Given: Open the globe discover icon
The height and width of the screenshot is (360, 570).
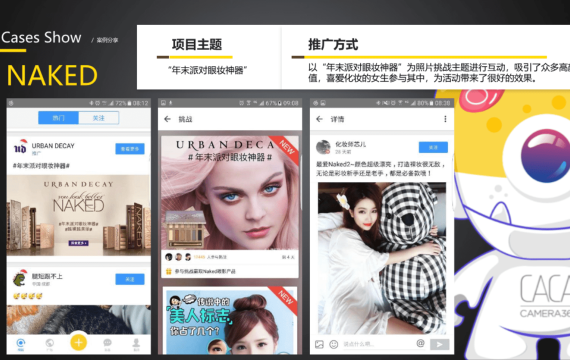Looking at the screenshot, I should click(49, 344).
